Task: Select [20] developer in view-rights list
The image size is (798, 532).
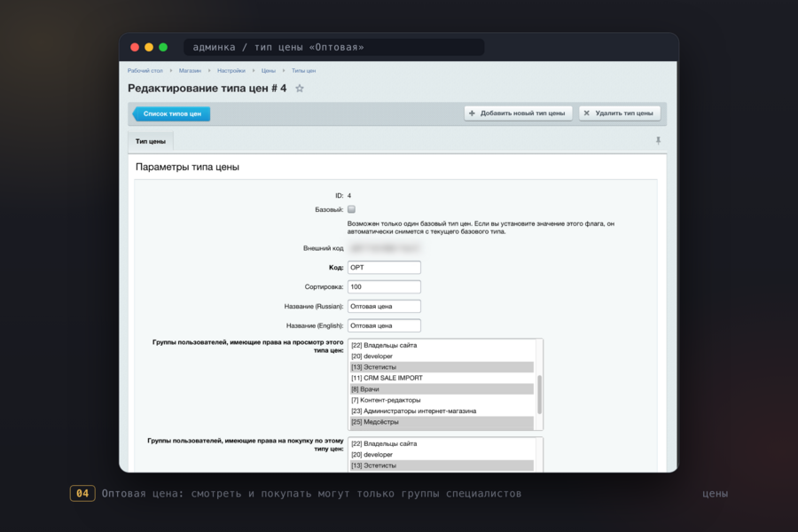Action: click(x=442, y=356)
